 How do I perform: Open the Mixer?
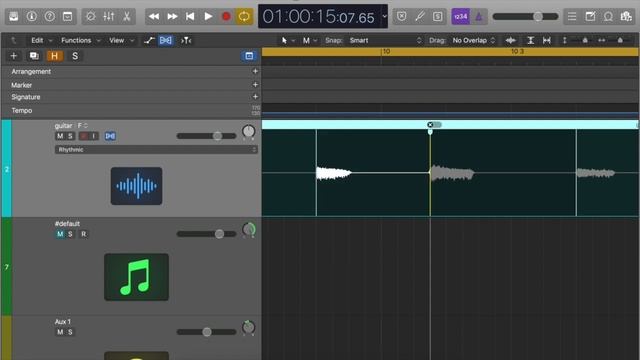(109, 17)
